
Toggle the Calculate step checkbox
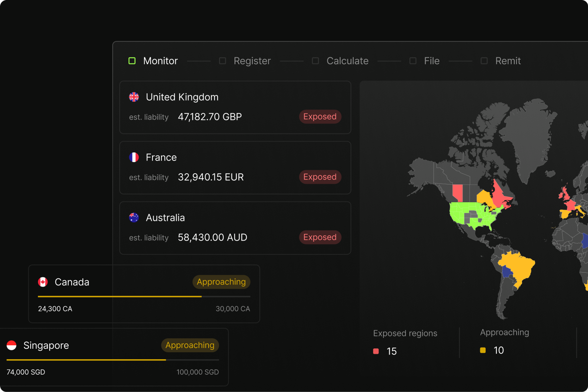[x=315, y=61]
